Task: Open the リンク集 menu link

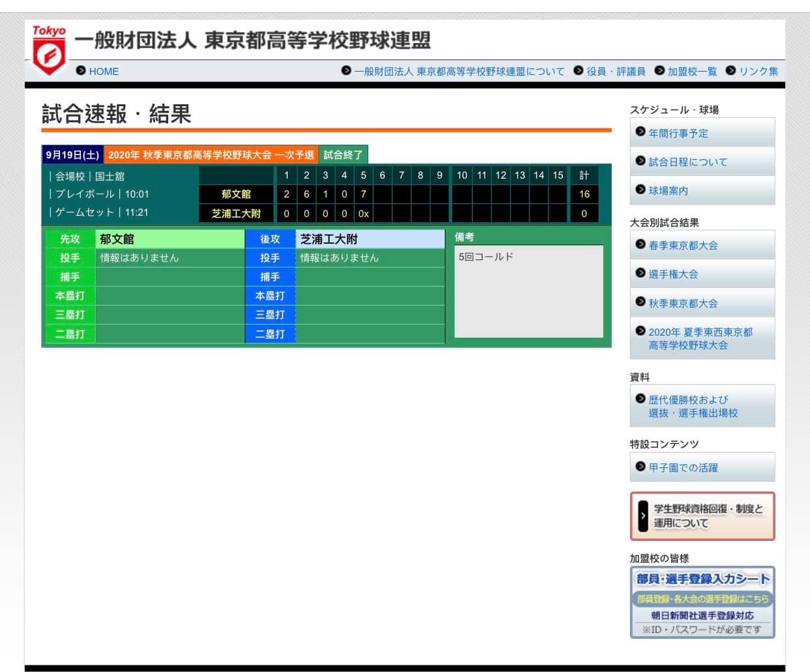Action: [x=758, y=71]
